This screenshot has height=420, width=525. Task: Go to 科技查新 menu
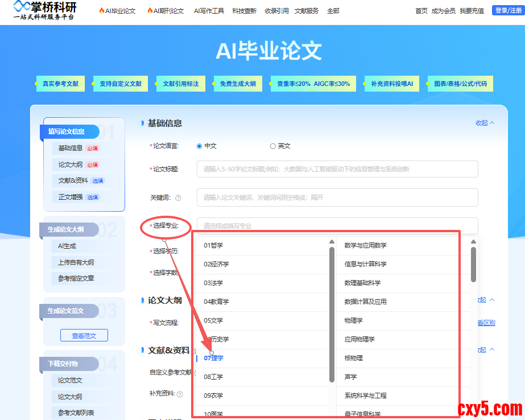(x=244, y=11)
